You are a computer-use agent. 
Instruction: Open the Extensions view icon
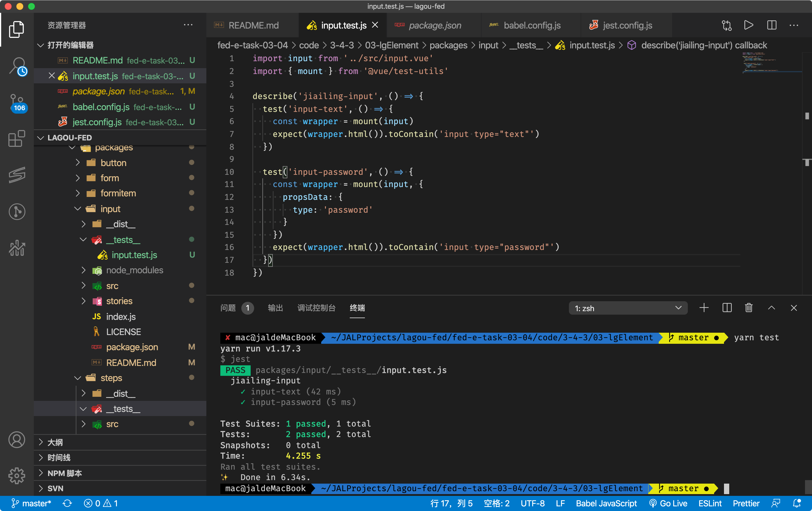pos(17,139)
